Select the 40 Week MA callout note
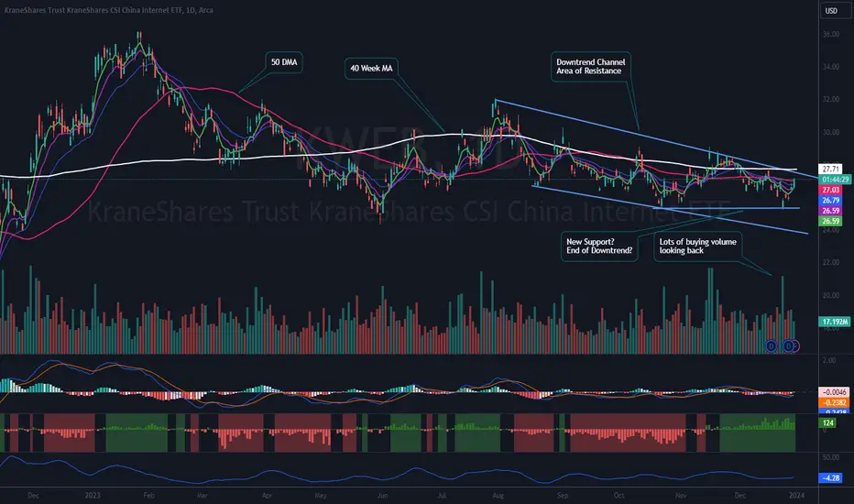 click(371, 68)
